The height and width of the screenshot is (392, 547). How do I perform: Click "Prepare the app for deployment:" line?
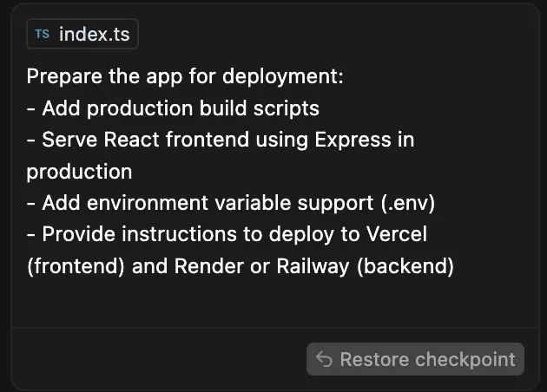coord(185,76)
